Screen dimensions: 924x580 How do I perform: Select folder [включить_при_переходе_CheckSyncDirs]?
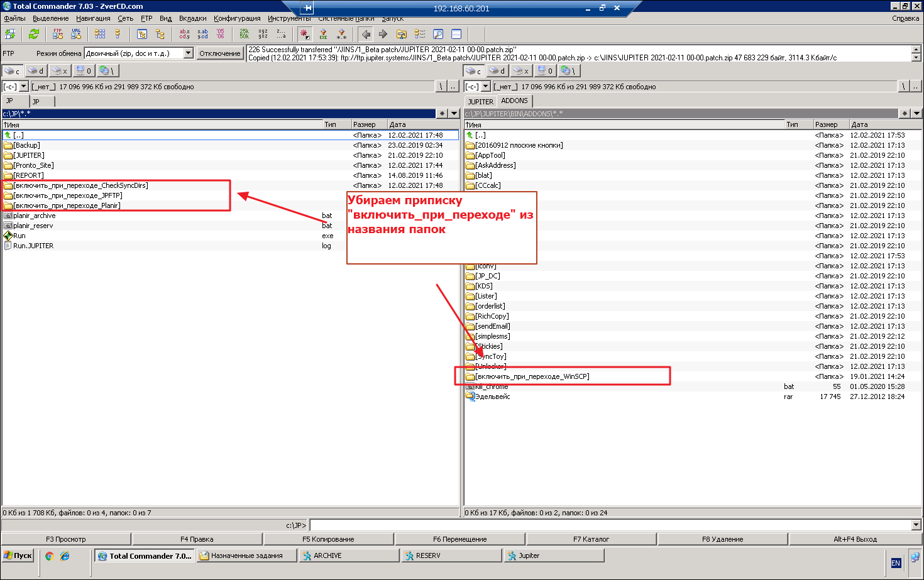[80, 185]
